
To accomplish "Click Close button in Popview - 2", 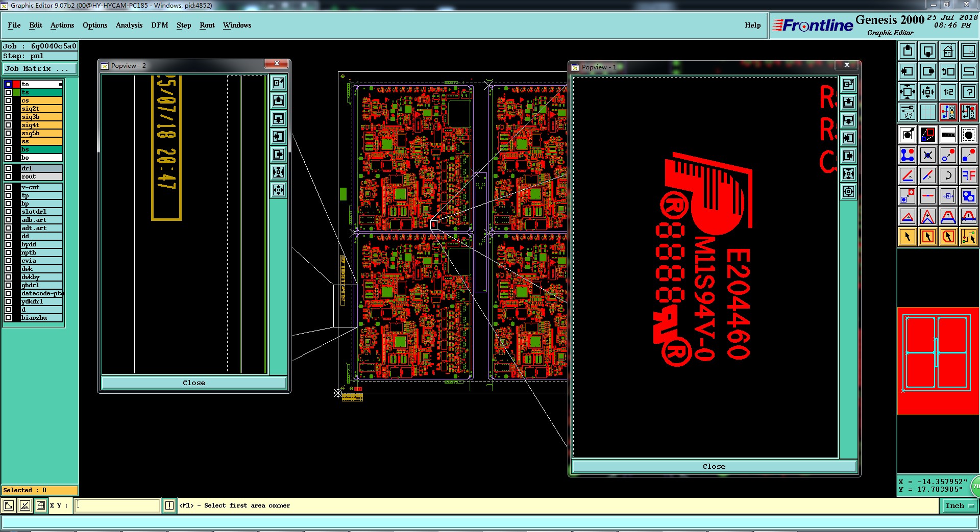I will 194,383.
